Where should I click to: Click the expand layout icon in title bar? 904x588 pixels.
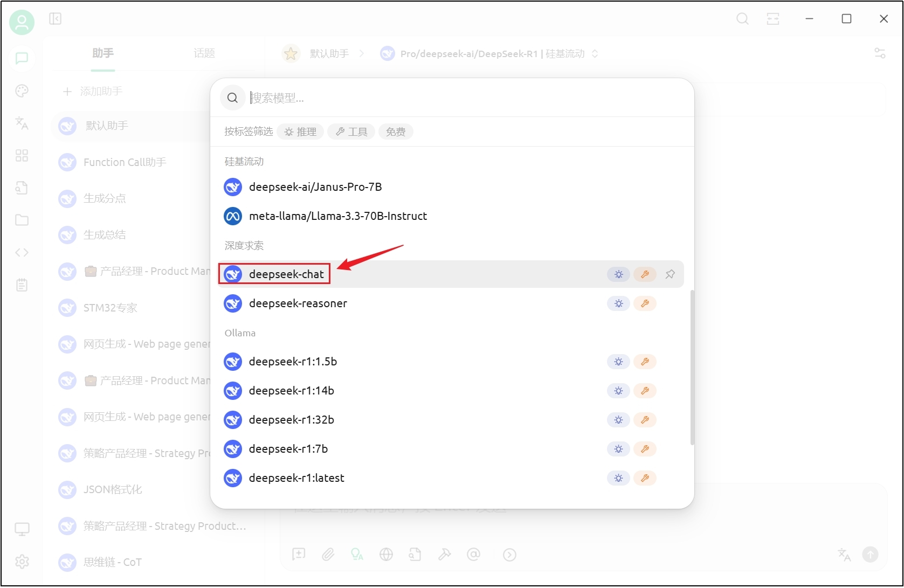point(773,19)
